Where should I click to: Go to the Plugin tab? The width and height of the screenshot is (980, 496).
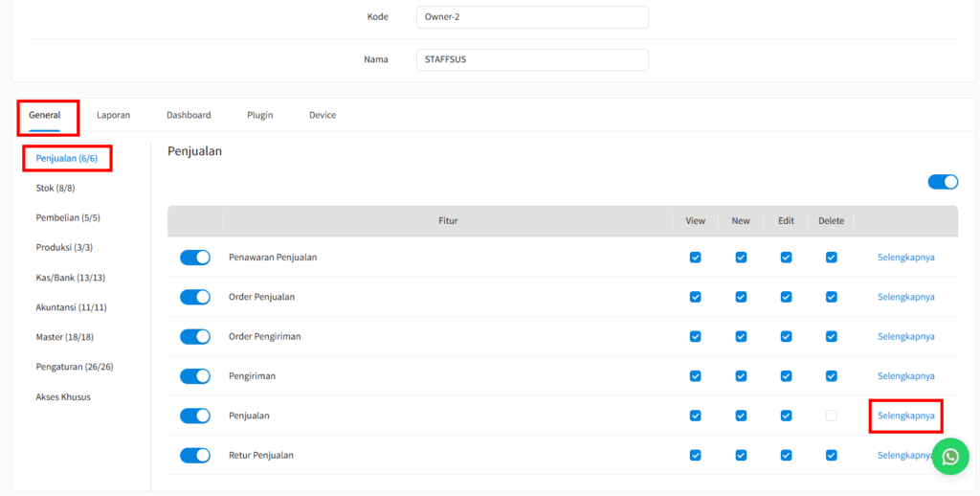pyautogui.click(x=259, y=115)
